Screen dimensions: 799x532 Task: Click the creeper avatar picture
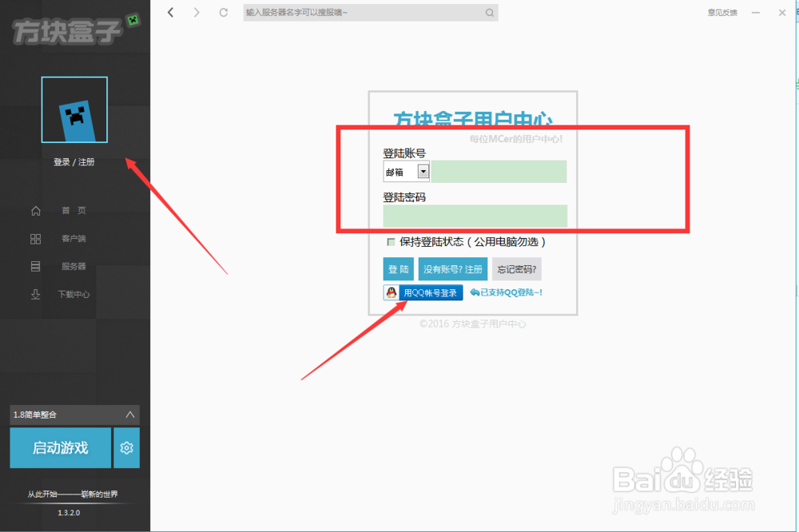(74, 109)
